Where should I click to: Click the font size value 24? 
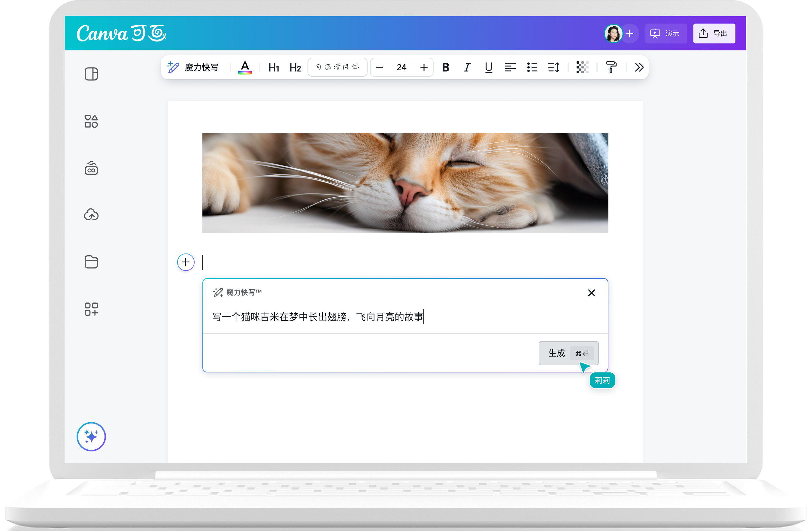(x=401, y=67)
